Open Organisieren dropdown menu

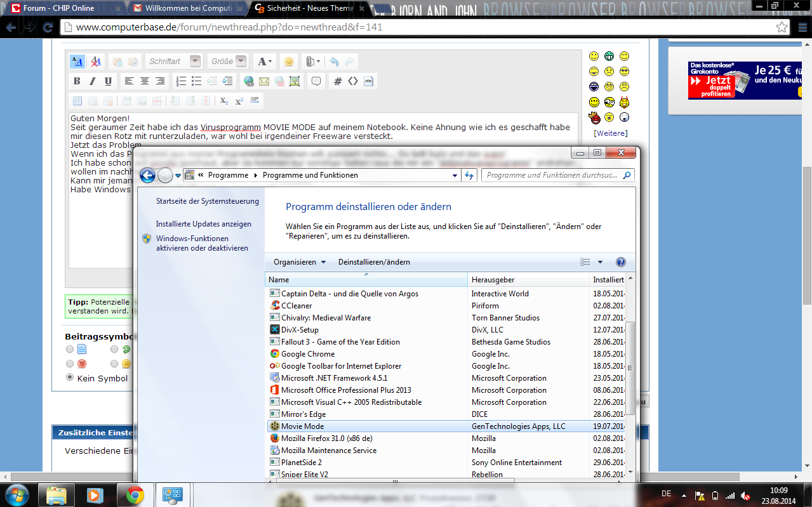300,262
